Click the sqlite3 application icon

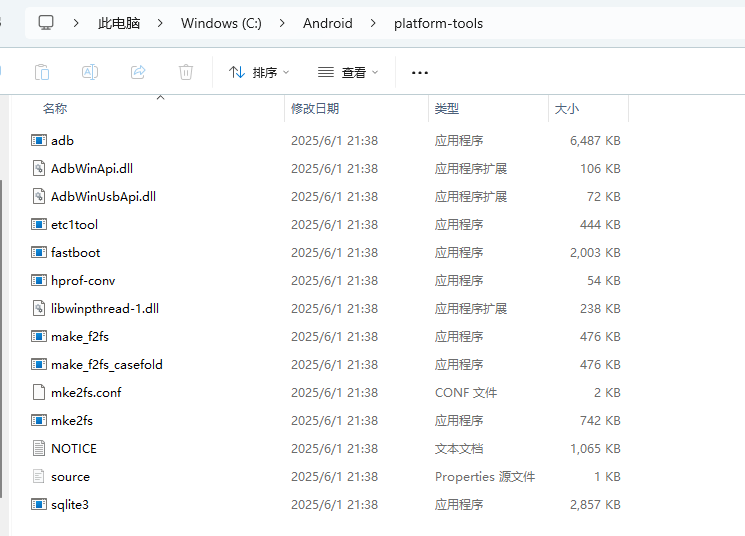coord(39,504)
